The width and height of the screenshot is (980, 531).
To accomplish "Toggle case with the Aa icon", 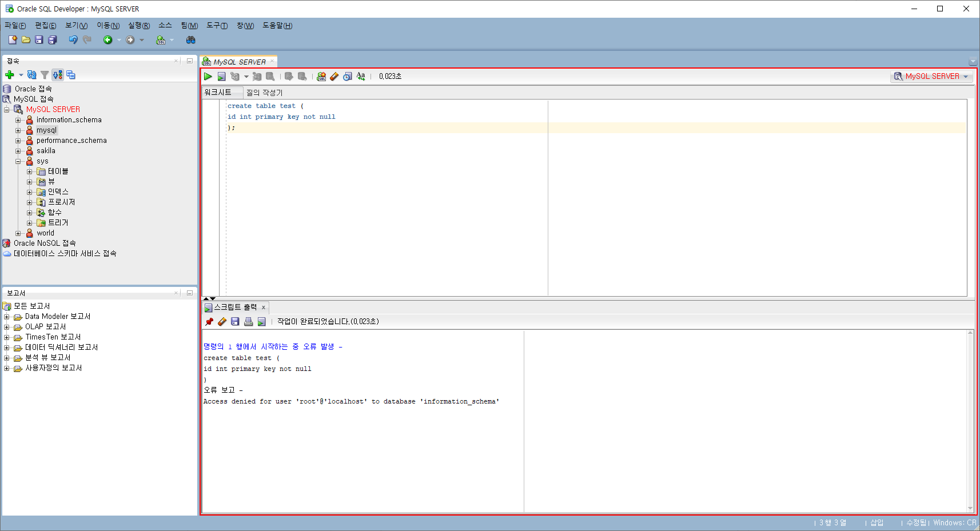I will point(361,77).
